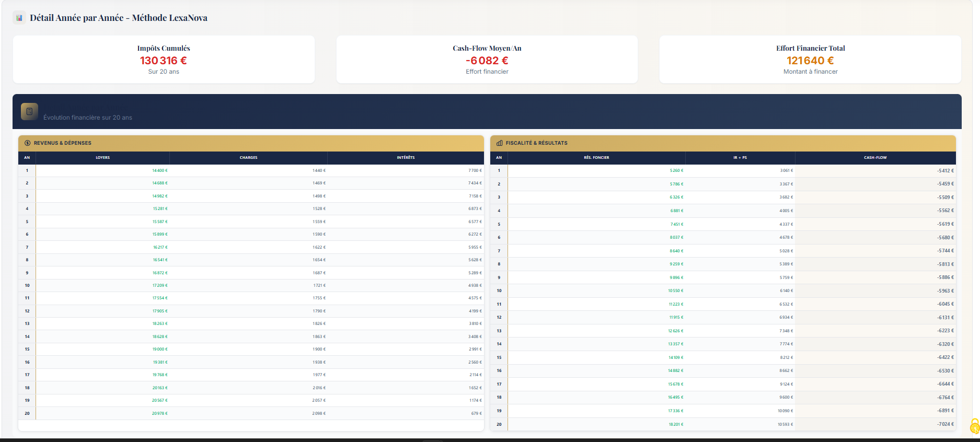Click the dollar coin icon beside Revenus & Dépenses

tap(28, 143)
